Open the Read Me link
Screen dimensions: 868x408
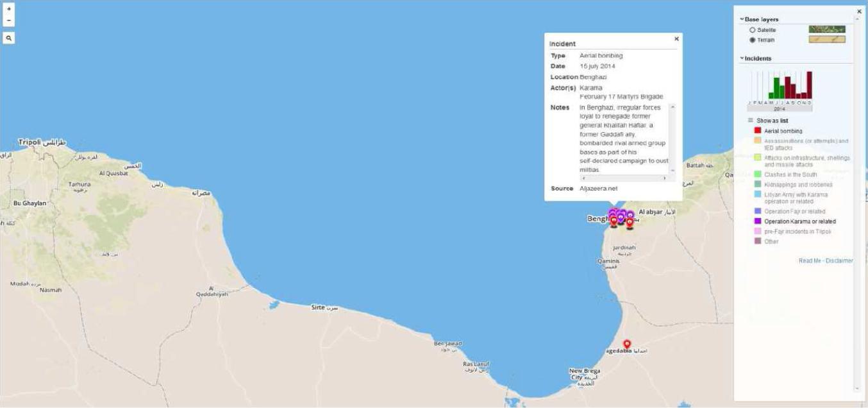pyautogui.click(x=809, y=261)
